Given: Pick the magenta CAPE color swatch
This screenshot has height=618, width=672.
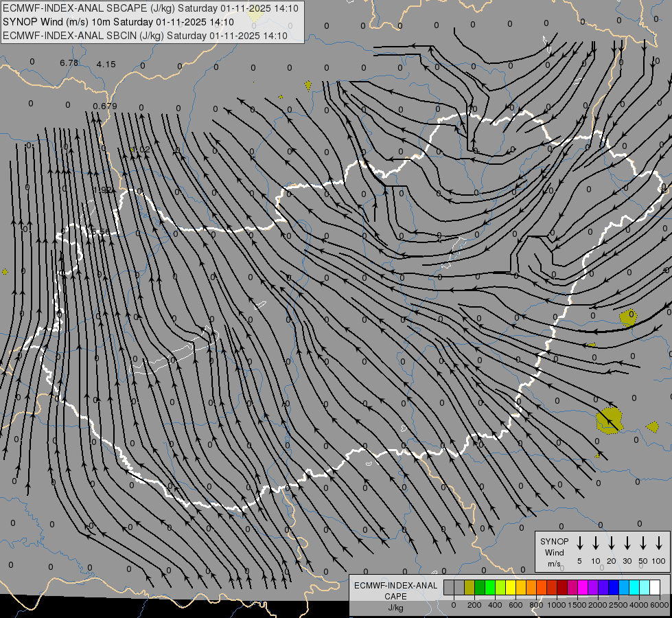Looking at the screenshot, I should (x=583, y=587).
